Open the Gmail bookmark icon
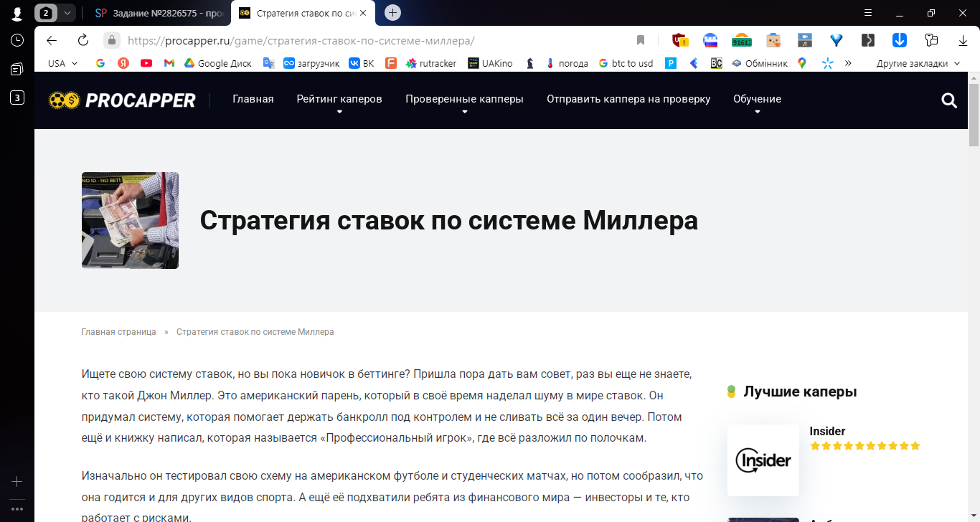The width and height of the screenshot is (980, 522). pyautogui.click(x=169, y=63)
